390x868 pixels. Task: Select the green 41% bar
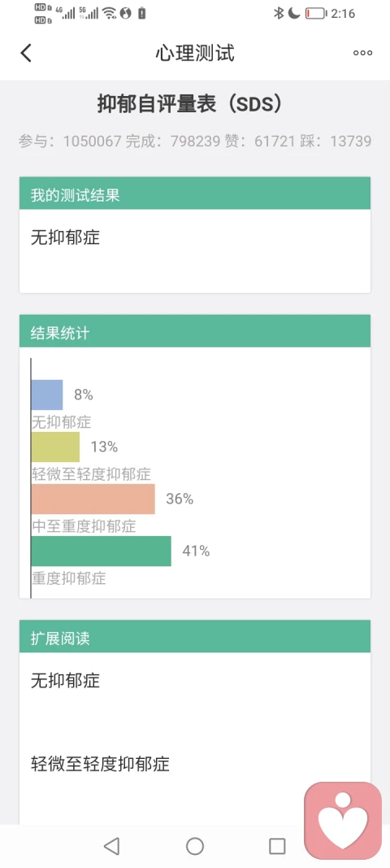102,551
